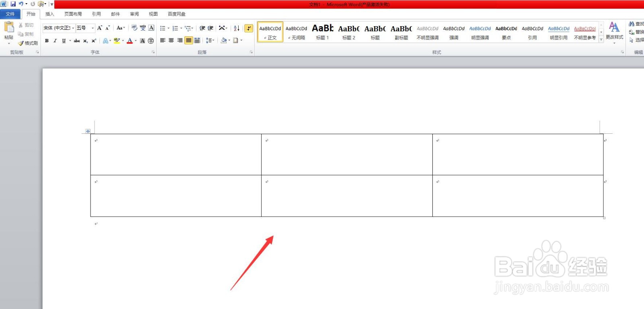
Task: Expand the styles gallery
Action: point(601,39)
